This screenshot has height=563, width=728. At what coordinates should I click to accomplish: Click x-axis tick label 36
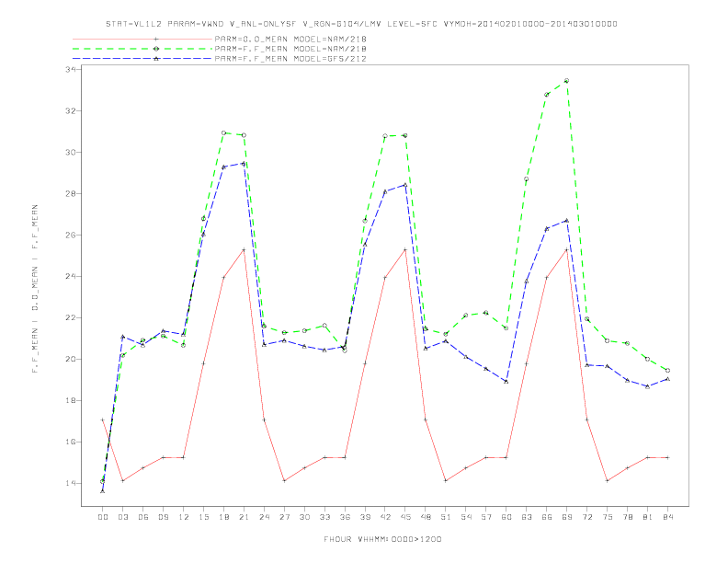[345, 517]
